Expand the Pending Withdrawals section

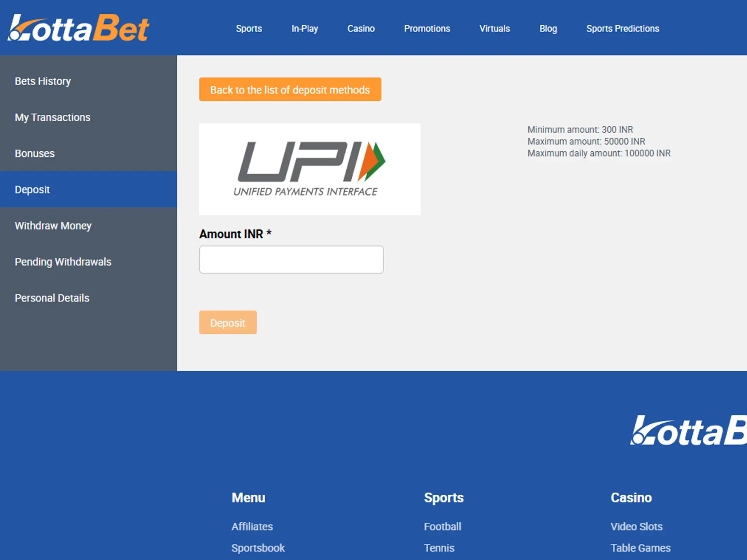coord(63,262)
